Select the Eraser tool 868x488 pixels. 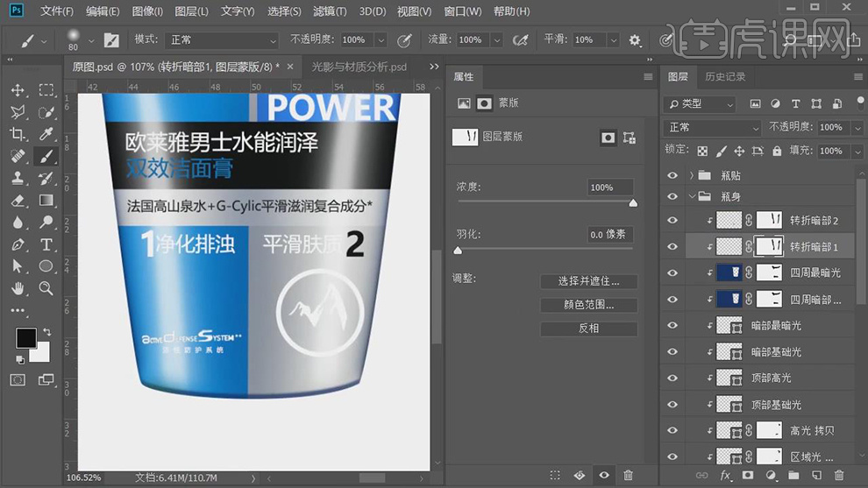pos(18,201)
